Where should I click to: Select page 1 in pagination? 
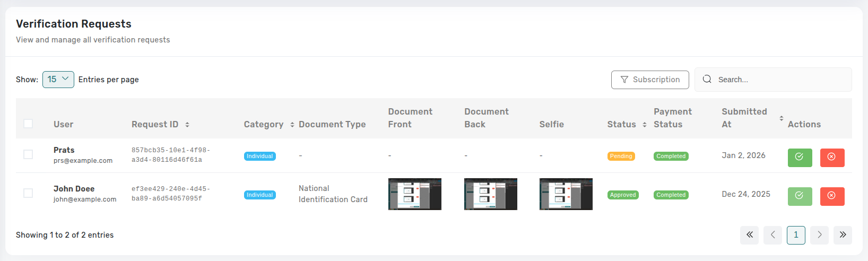[796, 235]
